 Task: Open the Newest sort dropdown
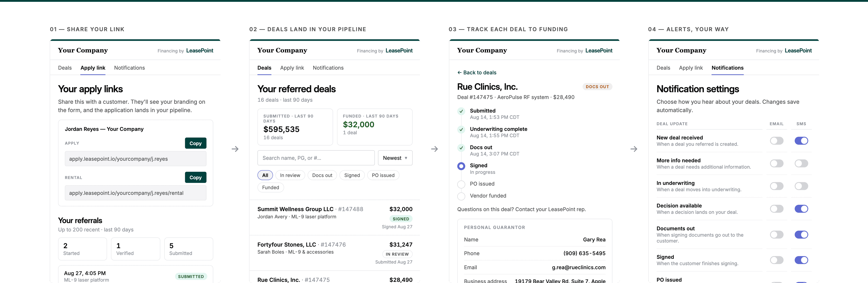click(x=395, y=158)
